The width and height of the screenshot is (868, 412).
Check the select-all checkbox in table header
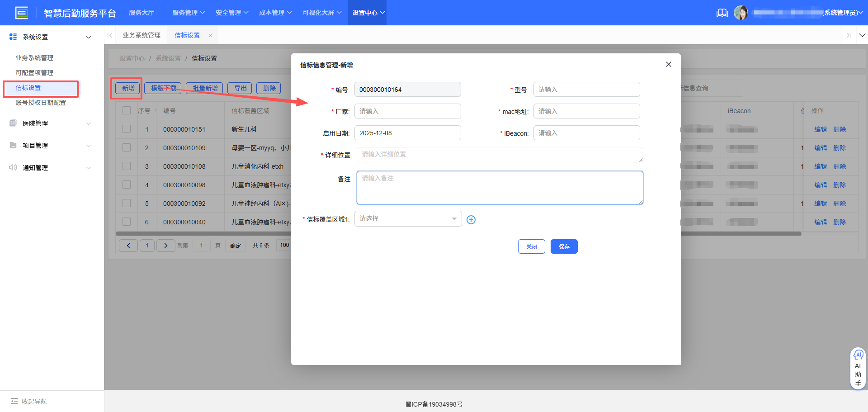(126, 110)
